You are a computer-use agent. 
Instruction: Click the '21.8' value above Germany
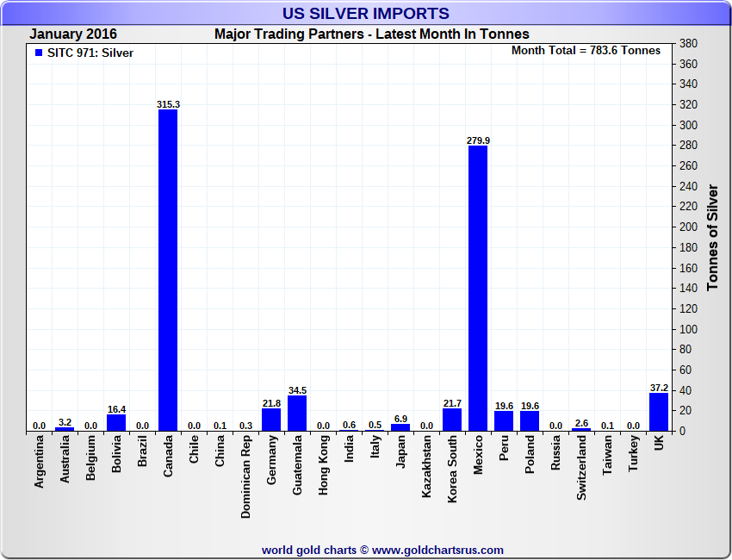tap(271, 403)
